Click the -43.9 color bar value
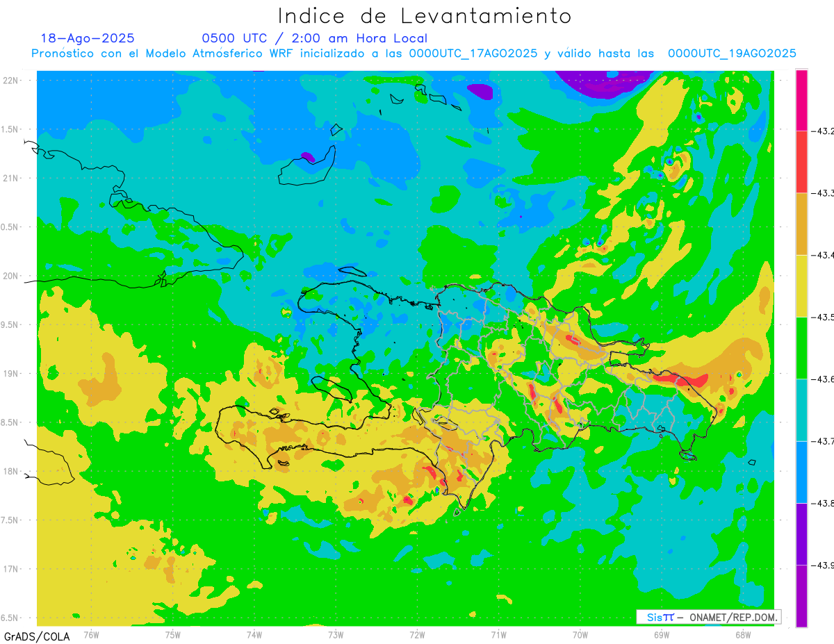This screenshot has width=834, height=644. pos(824,565)
